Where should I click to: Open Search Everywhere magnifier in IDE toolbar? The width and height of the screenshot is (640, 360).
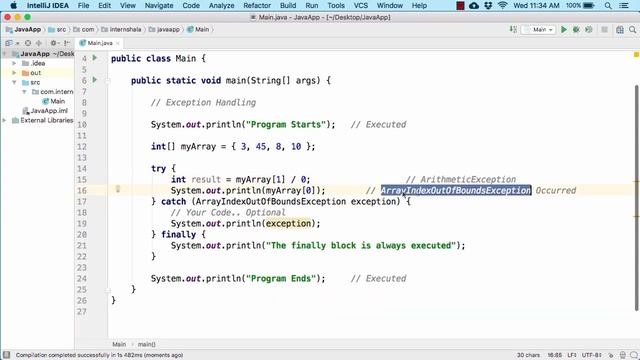[632, 29]
